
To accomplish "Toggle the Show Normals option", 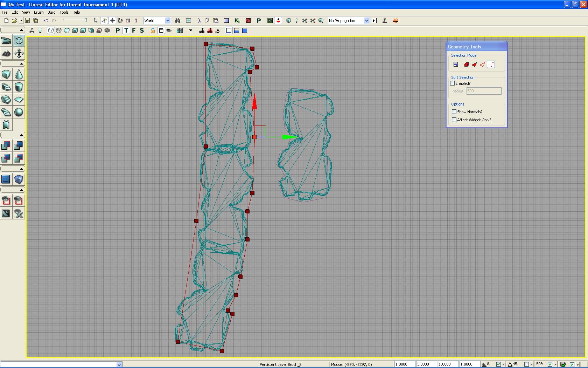I will 454,112.
